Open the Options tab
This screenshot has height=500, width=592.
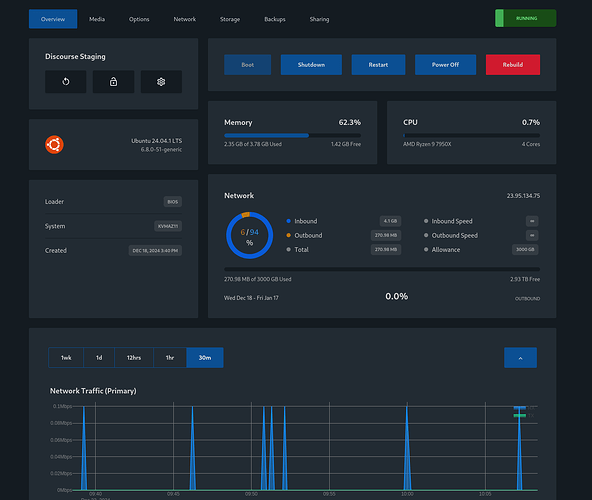(139, 19)
